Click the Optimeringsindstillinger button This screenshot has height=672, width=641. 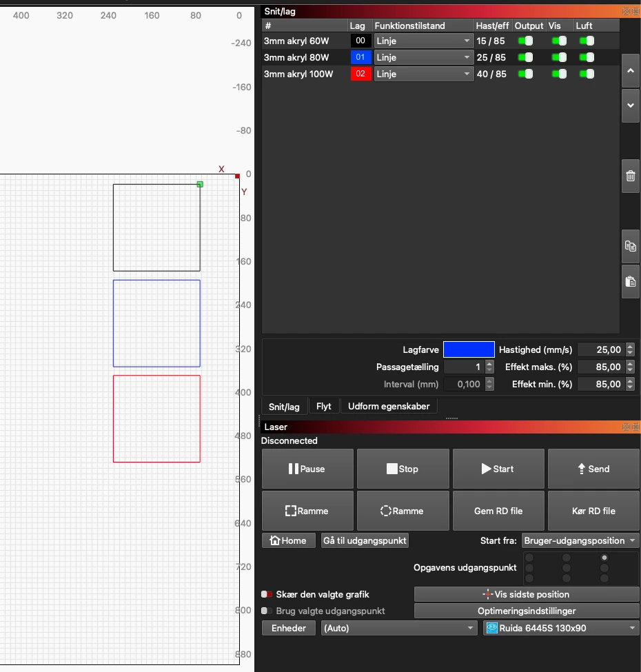click(x=527, y=611)
